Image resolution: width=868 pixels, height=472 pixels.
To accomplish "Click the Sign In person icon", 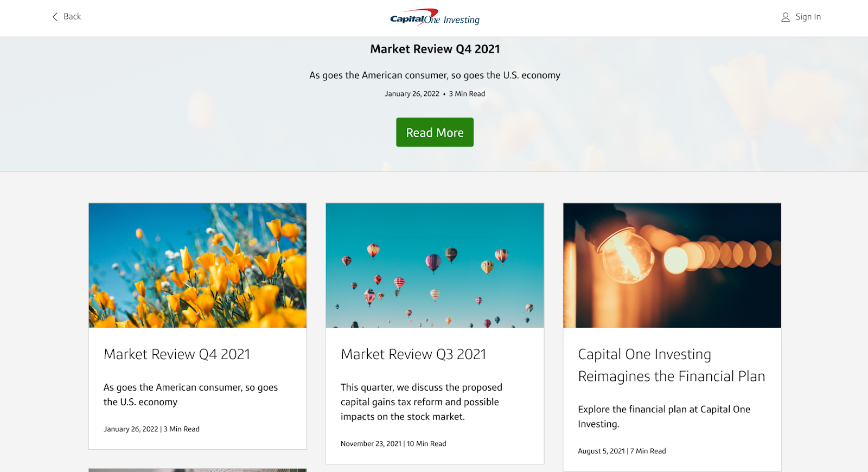I will click(785, 17).
